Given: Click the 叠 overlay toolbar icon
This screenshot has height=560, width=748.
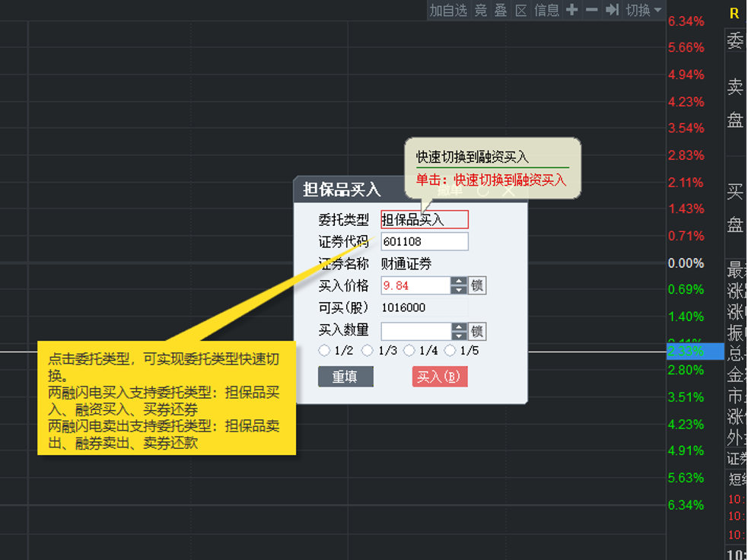Looking at the screenshot, I should tap(501, 10).
